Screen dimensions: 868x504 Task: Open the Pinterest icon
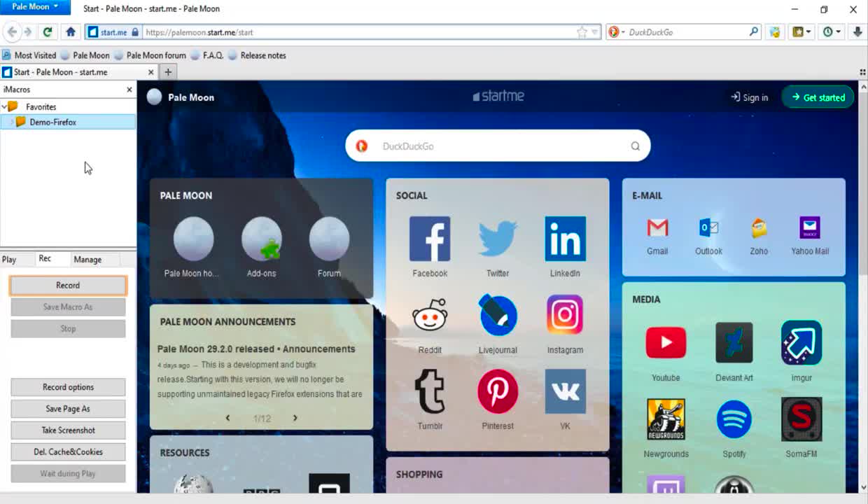pos(498,391)
